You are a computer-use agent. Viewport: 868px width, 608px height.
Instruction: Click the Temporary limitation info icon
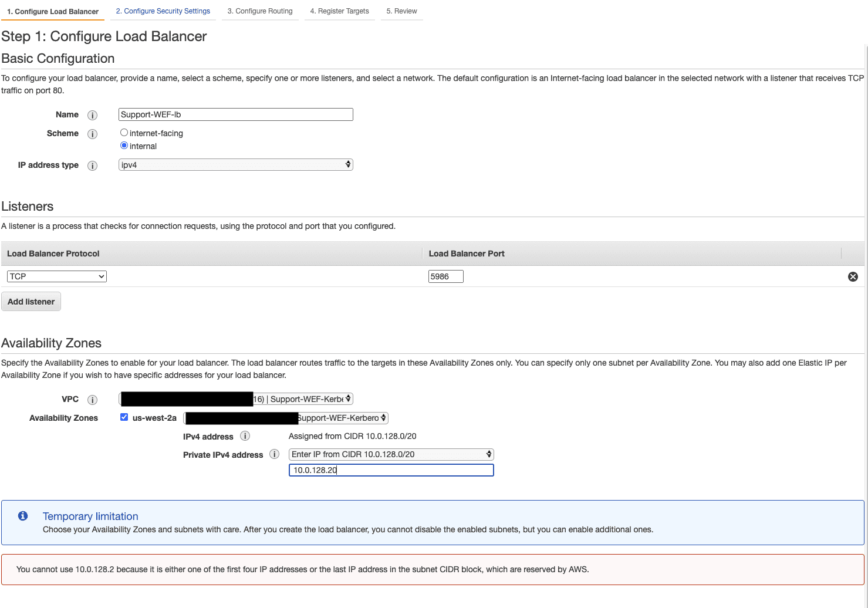(x=23, y=516)
